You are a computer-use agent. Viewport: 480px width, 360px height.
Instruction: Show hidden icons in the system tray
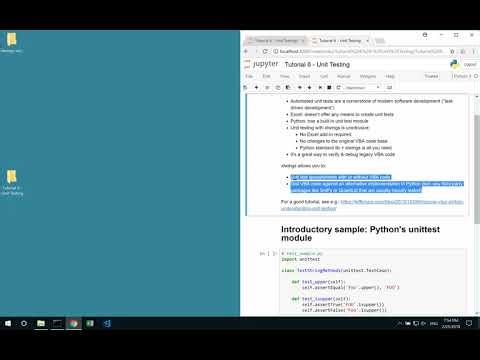399,323
